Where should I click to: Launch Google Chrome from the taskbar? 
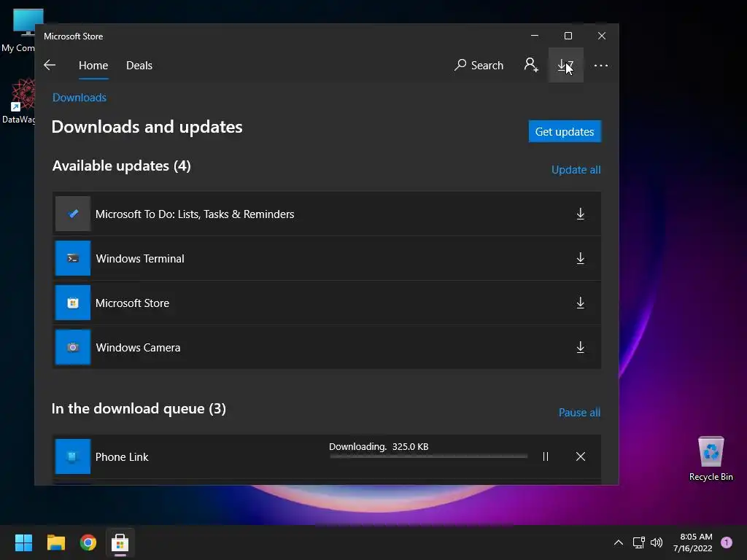tap(88, 542)
